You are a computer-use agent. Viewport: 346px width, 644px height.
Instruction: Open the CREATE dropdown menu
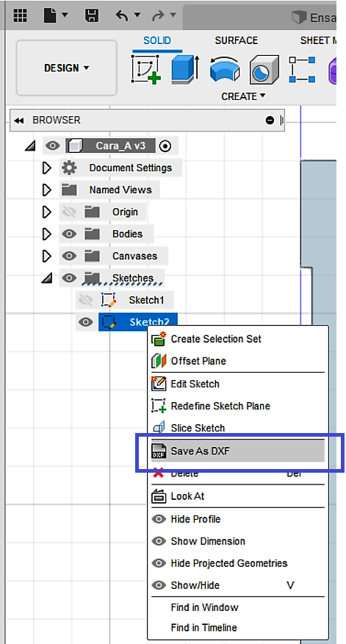(x=243, y=96)
